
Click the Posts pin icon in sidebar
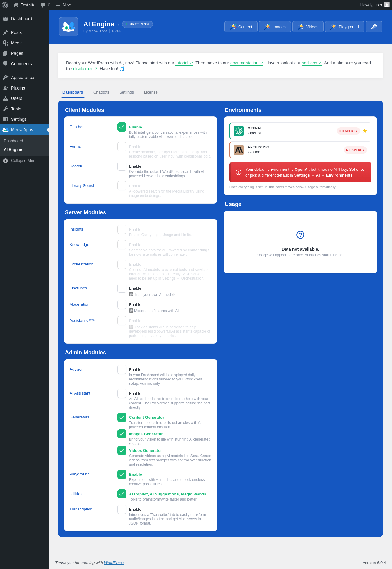(6, 32)
